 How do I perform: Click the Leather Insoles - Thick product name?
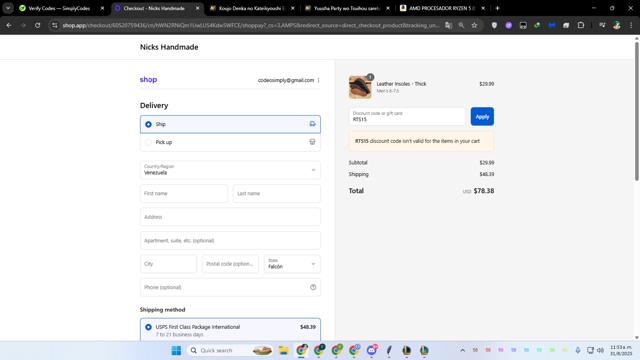tap(401, 84)
